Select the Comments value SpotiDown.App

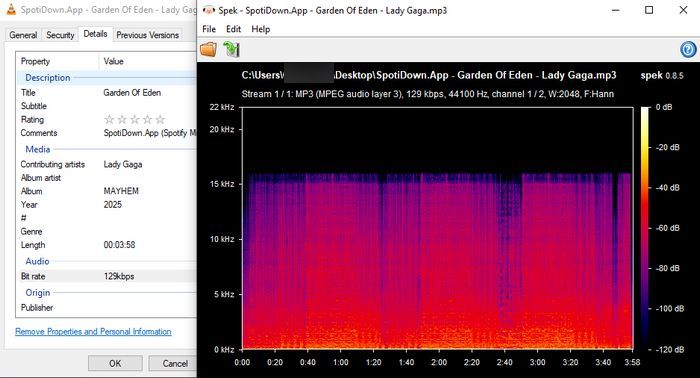[x=150, y=133]
